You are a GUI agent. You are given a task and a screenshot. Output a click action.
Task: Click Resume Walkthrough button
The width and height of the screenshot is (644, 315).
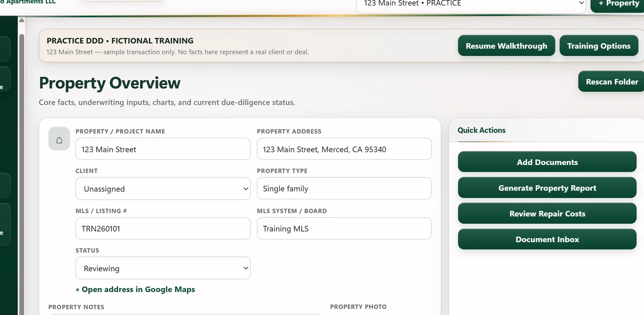[x=506, y=46]
